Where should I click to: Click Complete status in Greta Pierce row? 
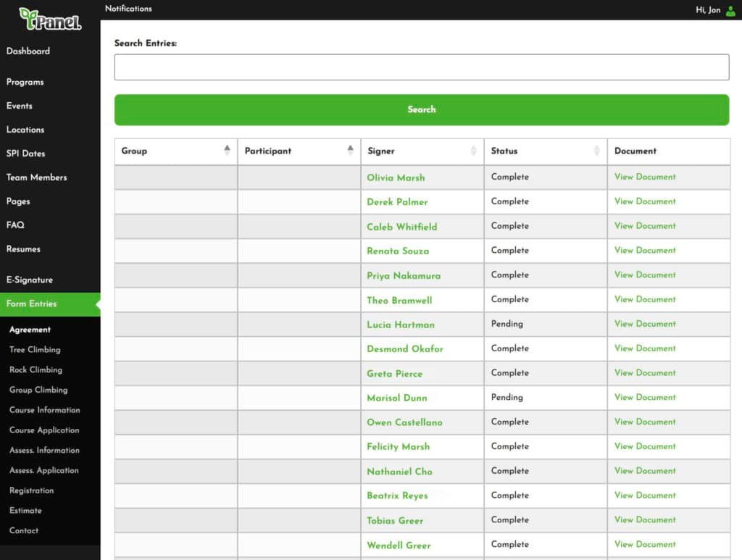click(509, 372)
